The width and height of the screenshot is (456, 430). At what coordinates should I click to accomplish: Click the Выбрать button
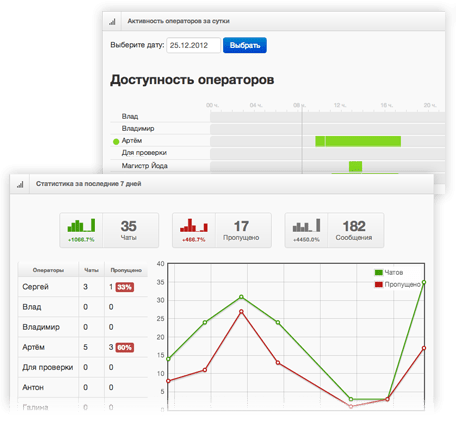coord(245,45)
